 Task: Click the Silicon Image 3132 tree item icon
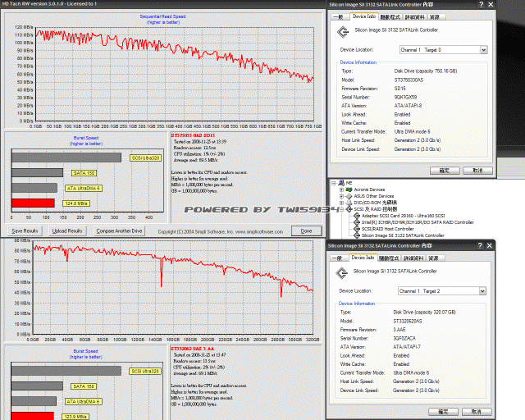pos(357,235)
